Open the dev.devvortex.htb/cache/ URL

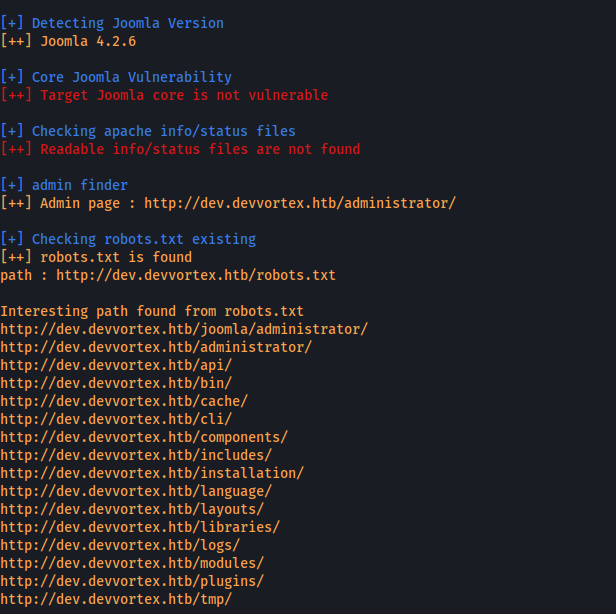[124, 401]
